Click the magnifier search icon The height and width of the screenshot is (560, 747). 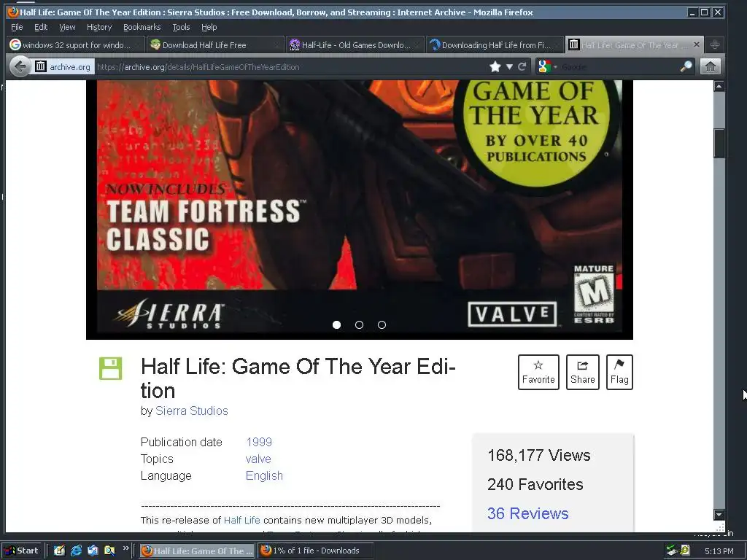pyautogui.click(x=686, y=66)
